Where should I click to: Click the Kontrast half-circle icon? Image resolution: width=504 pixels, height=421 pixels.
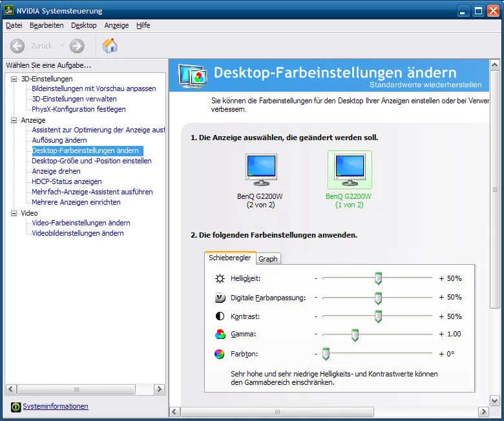pos(220,317)
